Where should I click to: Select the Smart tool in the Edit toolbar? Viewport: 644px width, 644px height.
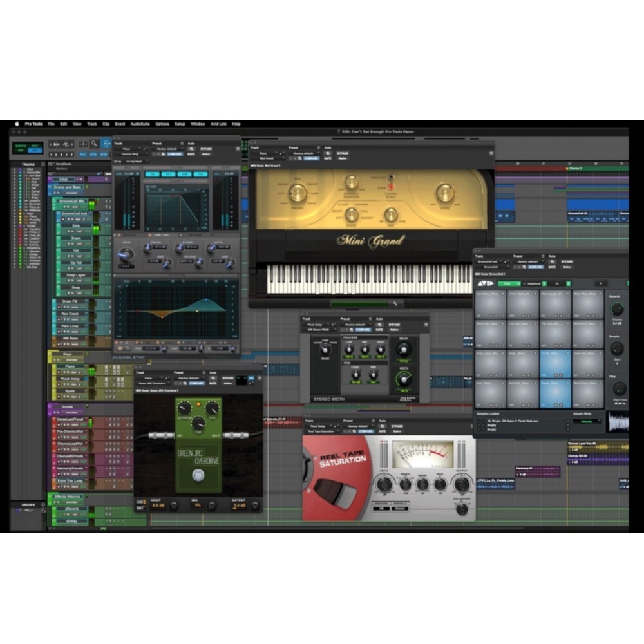click(106, 144)
